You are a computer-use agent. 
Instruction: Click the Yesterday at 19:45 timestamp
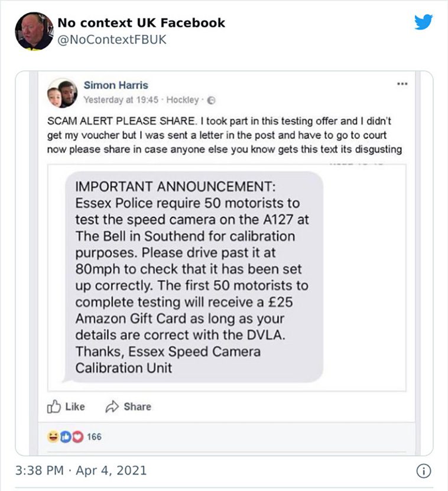tap(121, 100)
